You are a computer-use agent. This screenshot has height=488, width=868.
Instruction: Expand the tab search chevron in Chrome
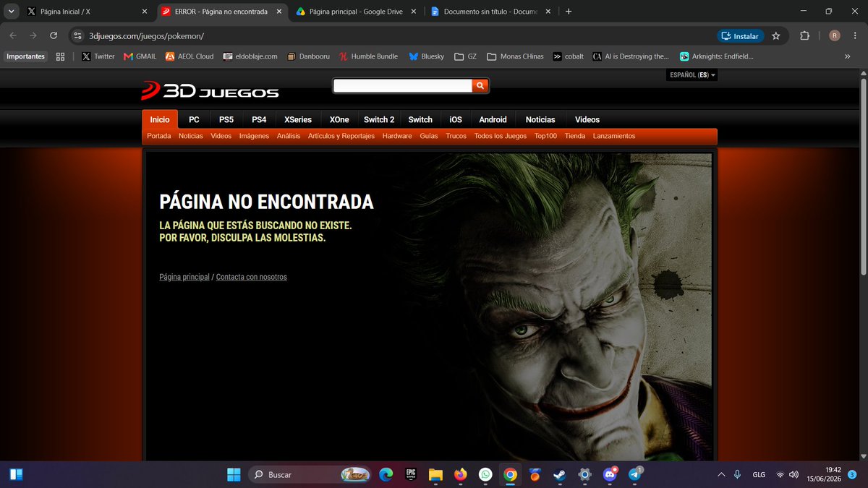click(10, 12)
